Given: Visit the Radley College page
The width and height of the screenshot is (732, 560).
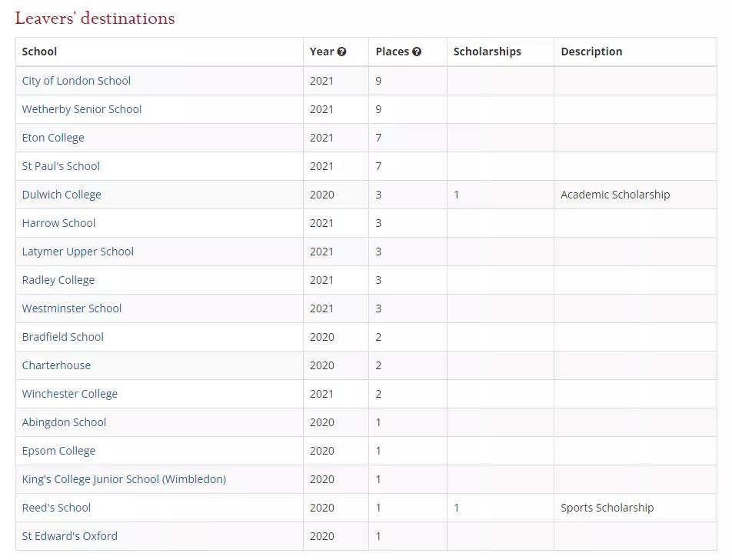Looking at the screenshot, I should tap(58, 280).
